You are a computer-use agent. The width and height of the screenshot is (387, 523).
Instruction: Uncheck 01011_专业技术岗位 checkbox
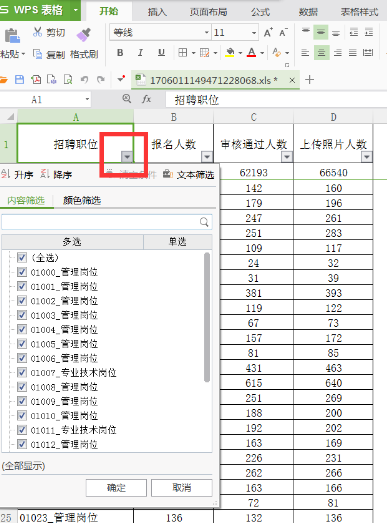[22, 430]
